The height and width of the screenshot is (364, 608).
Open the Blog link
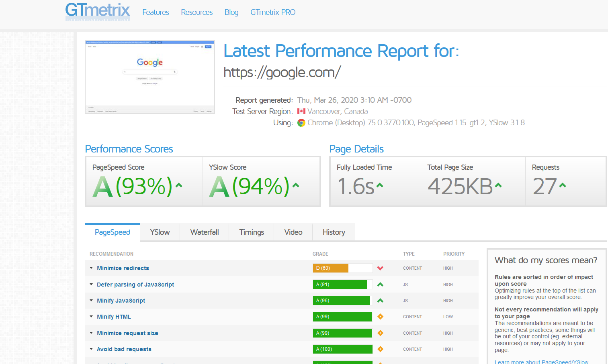[231, 12]
